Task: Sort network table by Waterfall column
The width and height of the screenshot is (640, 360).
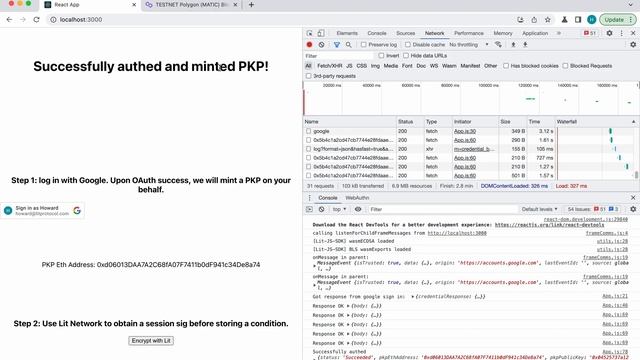Action: pos(596,122)
